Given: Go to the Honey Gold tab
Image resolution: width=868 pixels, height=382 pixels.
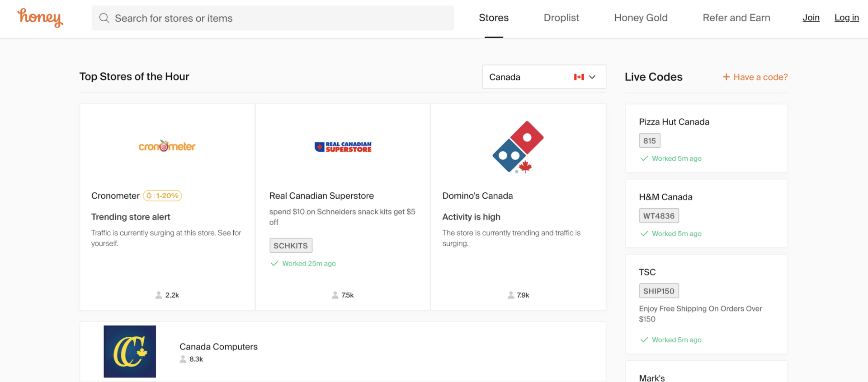Looking at the screenshot, I should pos(641,18).
